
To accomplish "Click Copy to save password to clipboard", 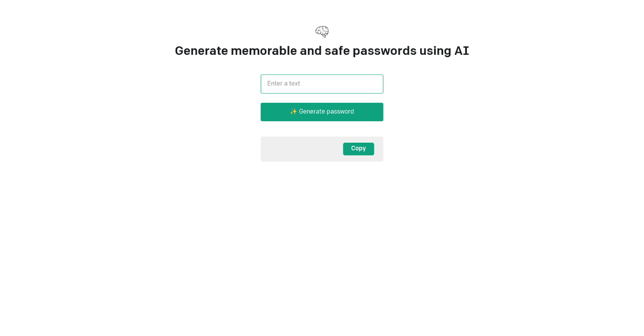I will (358, 149).
